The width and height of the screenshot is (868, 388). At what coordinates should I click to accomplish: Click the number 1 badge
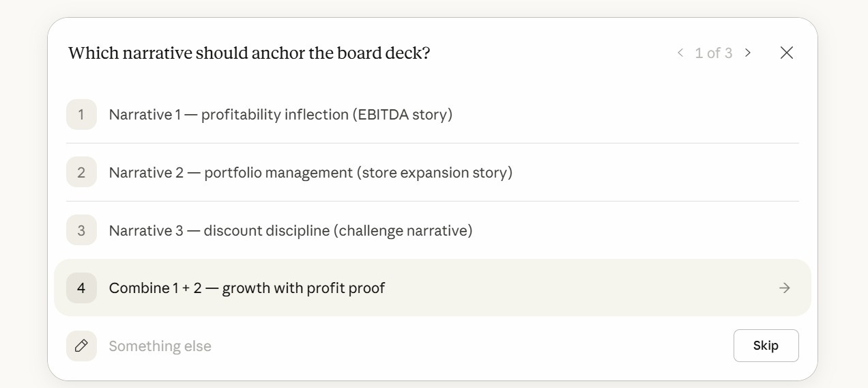point(81,115)
